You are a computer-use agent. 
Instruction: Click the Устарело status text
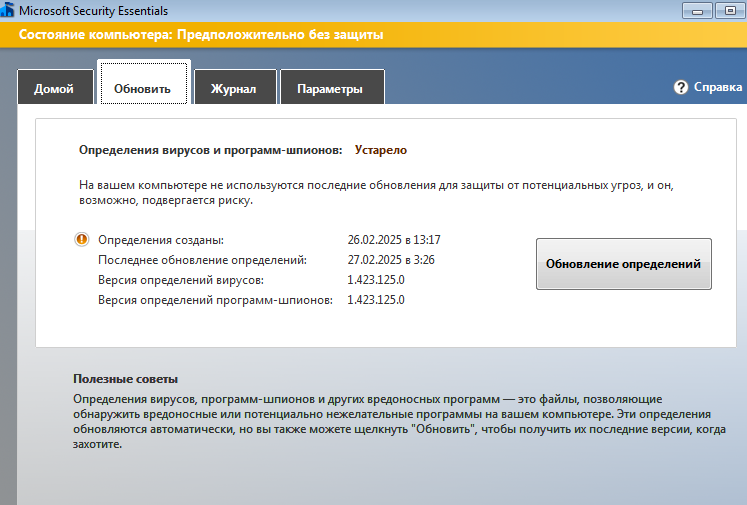click(x=381, y=150)
